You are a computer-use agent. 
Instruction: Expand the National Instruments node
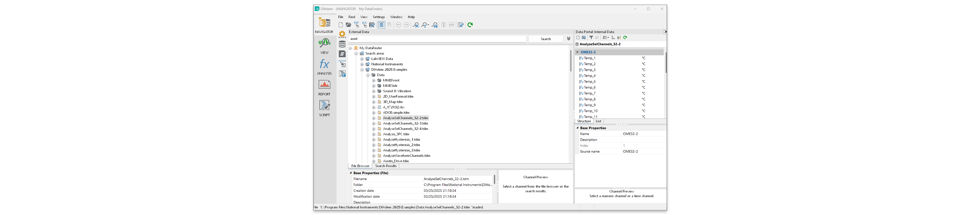click(362, 64)
